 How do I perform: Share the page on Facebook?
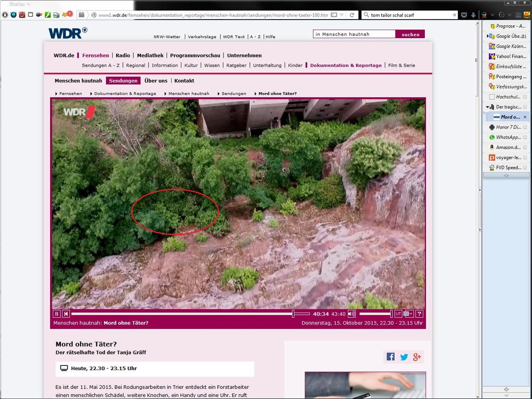pos(391,357)
